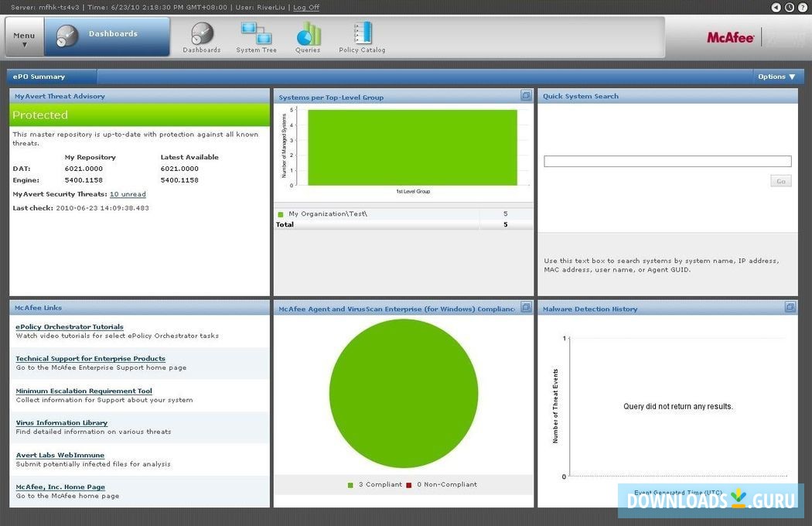
Task: Click the Quick System Search text field
Action: (x=667, y=160)
